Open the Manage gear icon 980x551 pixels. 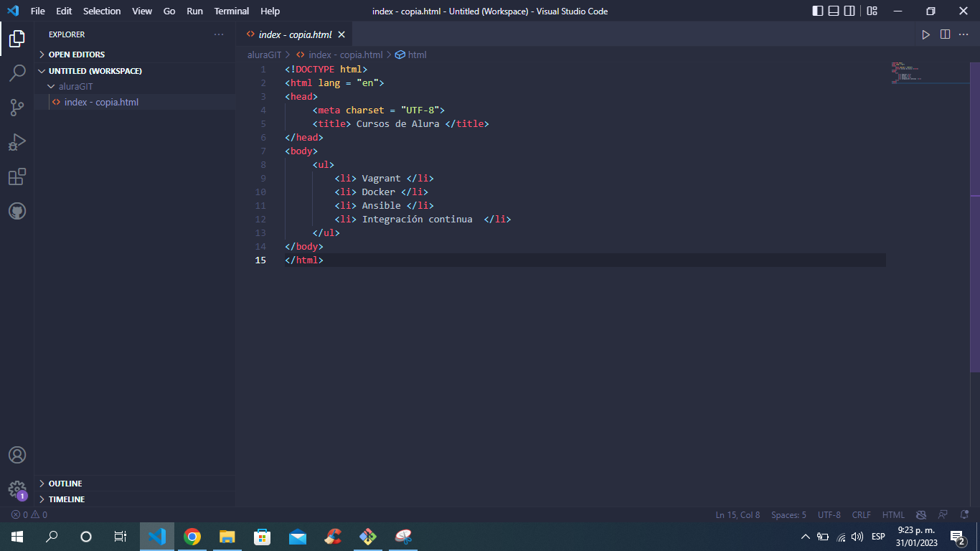[x=17, y=490]
